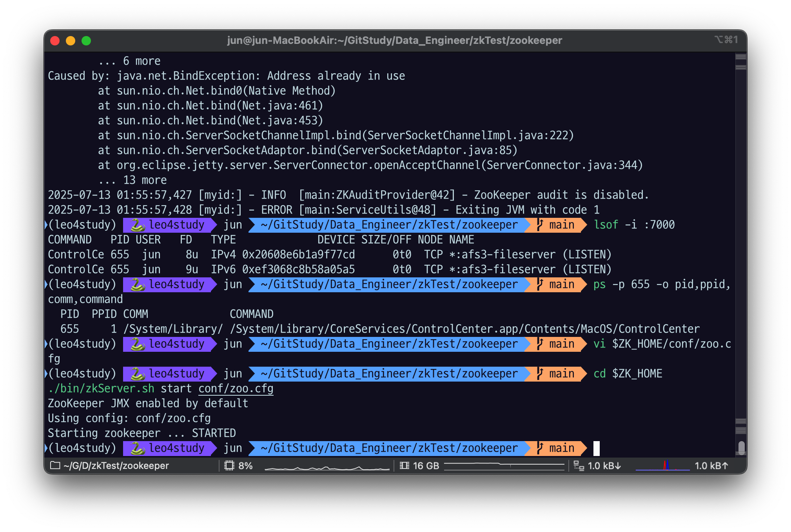Click the network icon beside 1.0 kB download

(579, 465)
